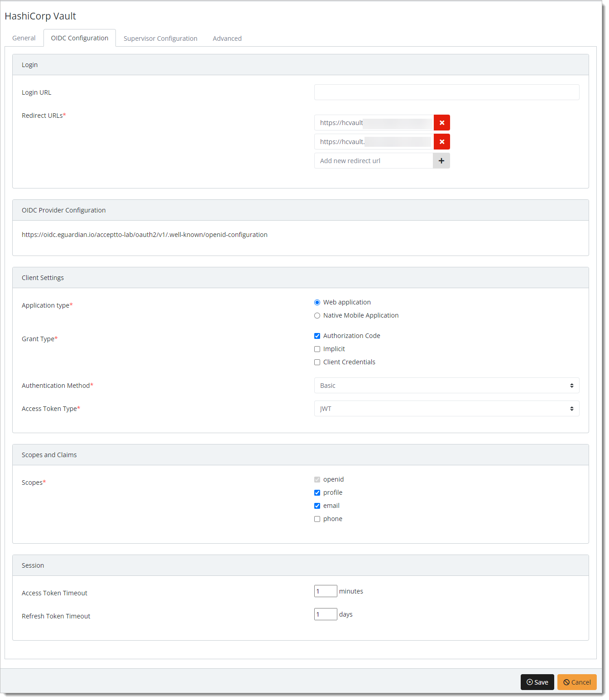Click the plus button to add redirect URL

click(441, 161)
